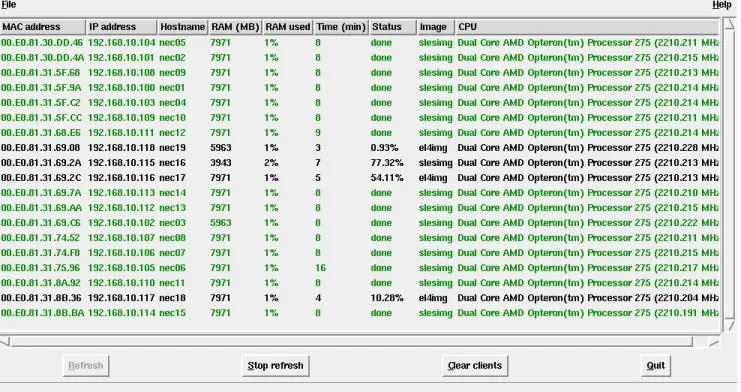
Task: Select hostname nec14
Action: (x=172, y=193)
